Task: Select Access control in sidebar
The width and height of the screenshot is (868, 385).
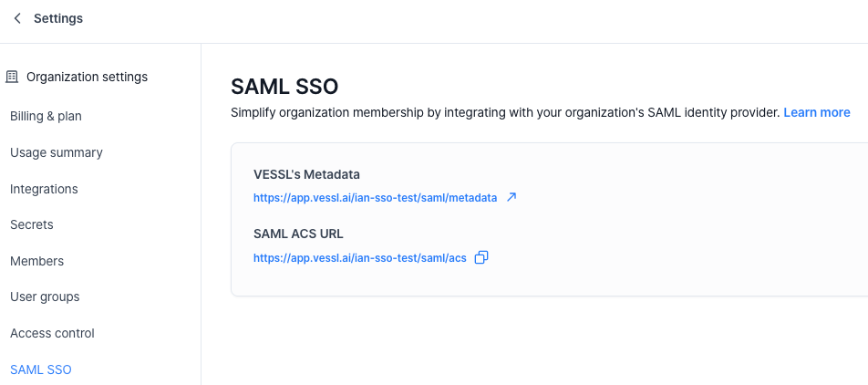Action: coord(52,333)
